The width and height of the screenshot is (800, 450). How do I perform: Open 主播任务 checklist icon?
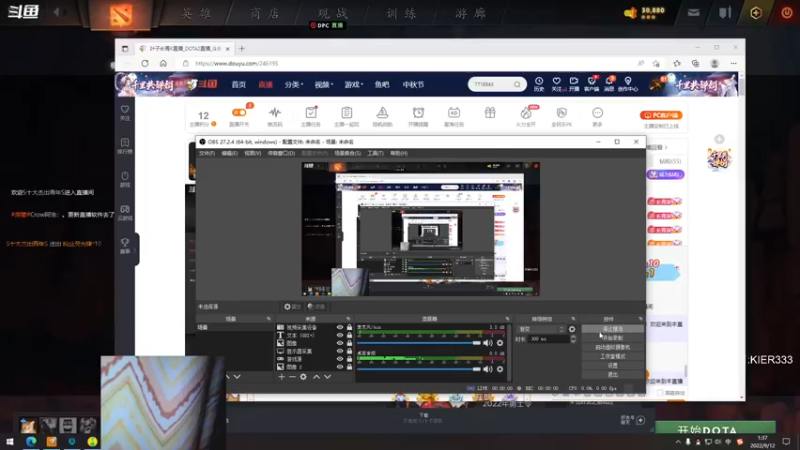311,113
